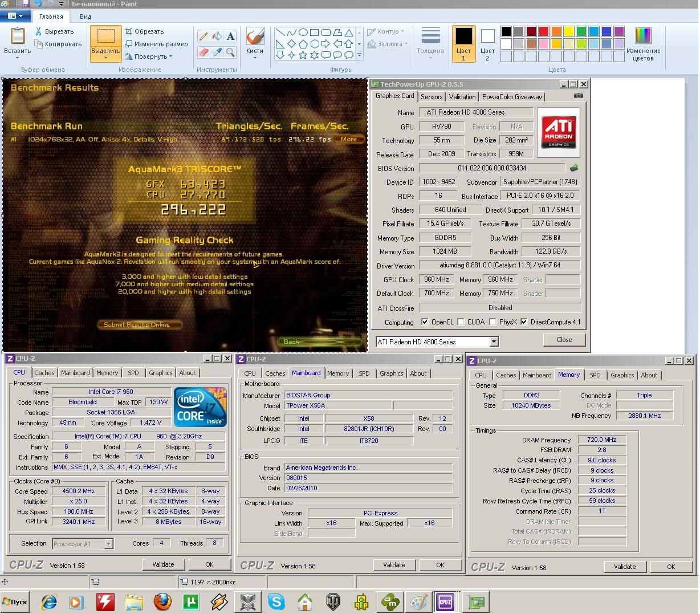Switch to the Главная ribbon tab
The width and height of the screenshot is (700, 614).
51,17
